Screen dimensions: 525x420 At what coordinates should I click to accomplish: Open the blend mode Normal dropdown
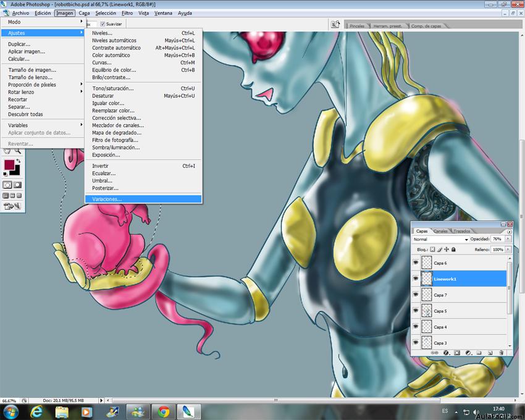pyautogui.click(x=440, y=240)
